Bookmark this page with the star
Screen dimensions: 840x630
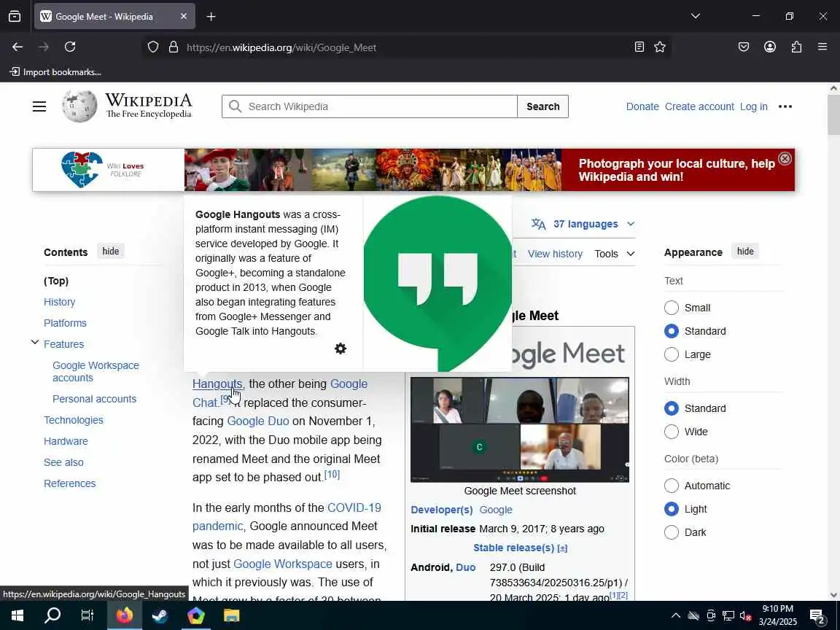pyautogui.click(x=660, y=47)
